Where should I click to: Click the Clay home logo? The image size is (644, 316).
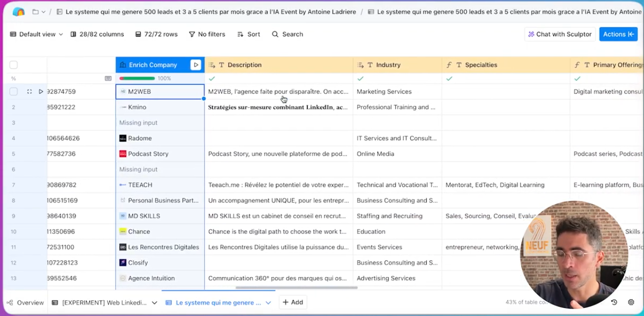19,12
